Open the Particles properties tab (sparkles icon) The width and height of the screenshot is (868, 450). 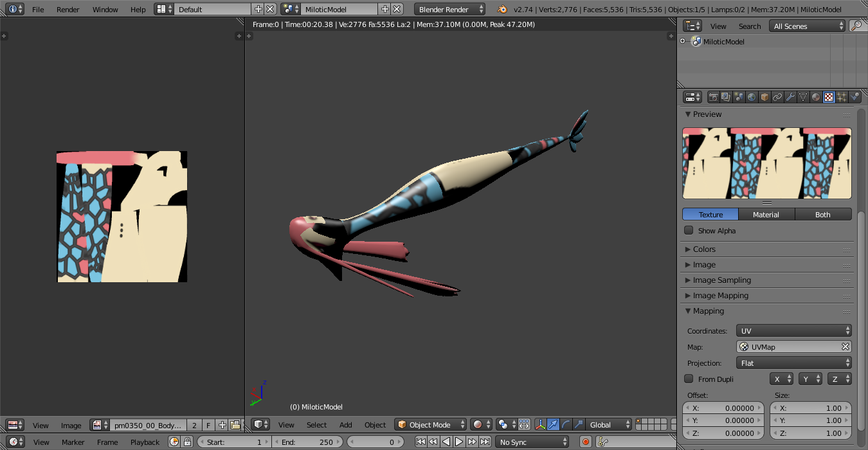coord(842,97)
